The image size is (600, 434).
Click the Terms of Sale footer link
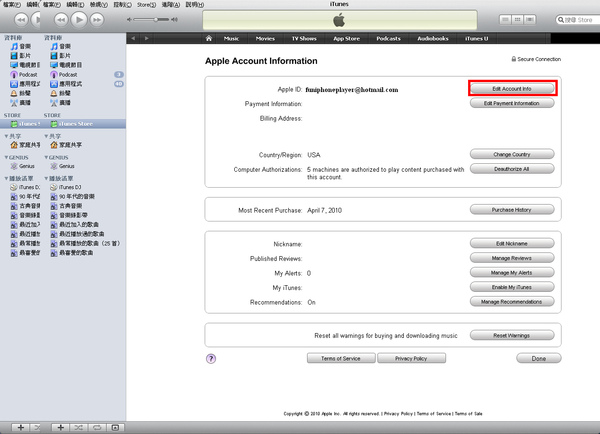[x=468, y=414]
